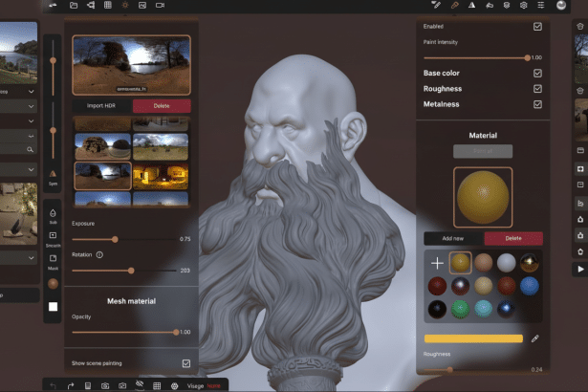Open the Painting brush menu
The width and height of the screenshot is (588, 392).
pyautogui.click(x=454, y=5)
